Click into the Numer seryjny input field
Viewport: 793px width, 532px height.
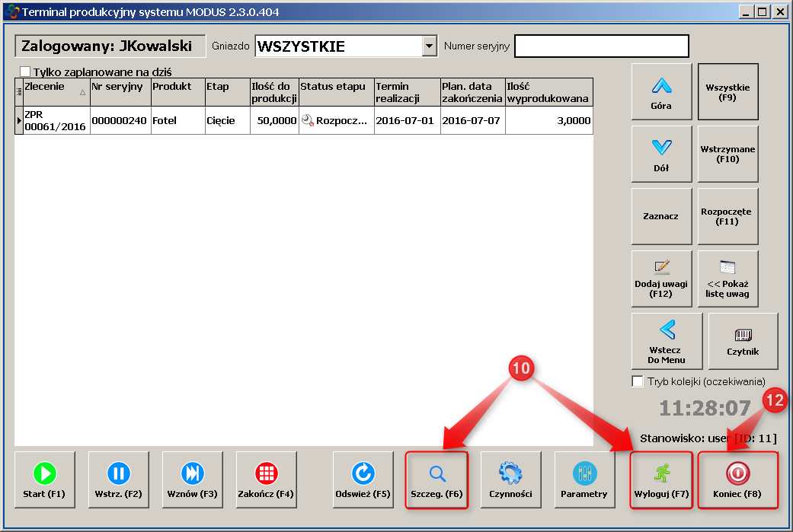coord(601,46)
